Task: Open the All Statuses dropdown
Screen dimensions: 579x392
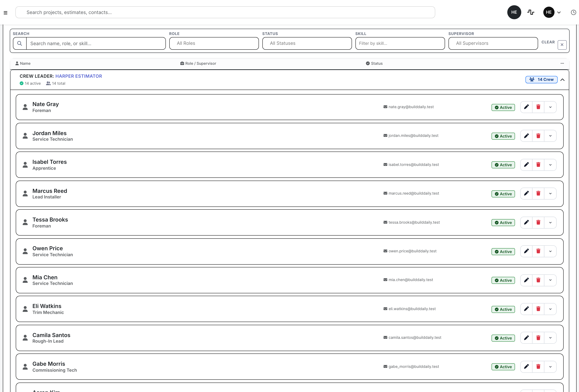Action: click(x=307, y=43)
